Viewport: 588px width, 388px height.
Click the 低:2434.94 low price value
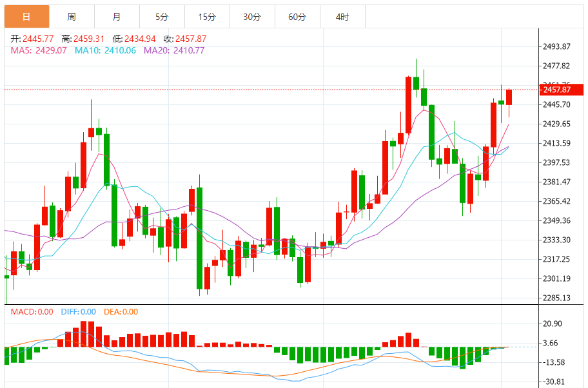pyautogui.click(x=134, y=39)
